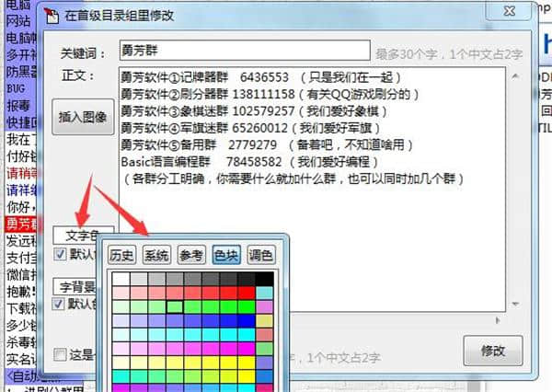The height and width of the screenshot is (392, 552).
Task: Click the horizontal scrollbar's right arrow
Action: point(497,320)
